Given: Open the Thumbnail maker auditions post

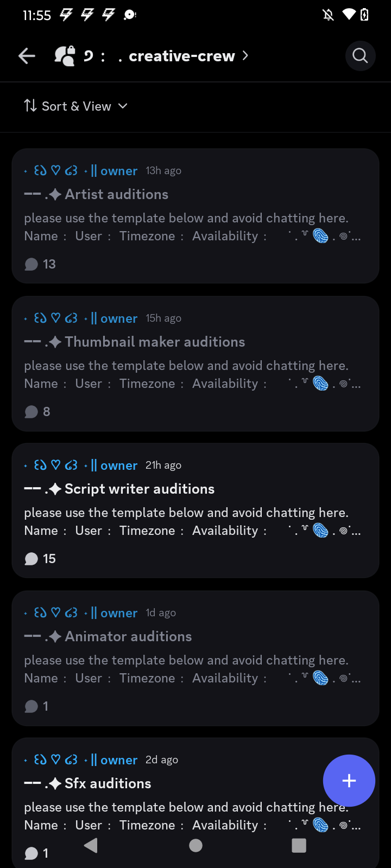Looking at the screenshot, I should (x=155, y=342).
